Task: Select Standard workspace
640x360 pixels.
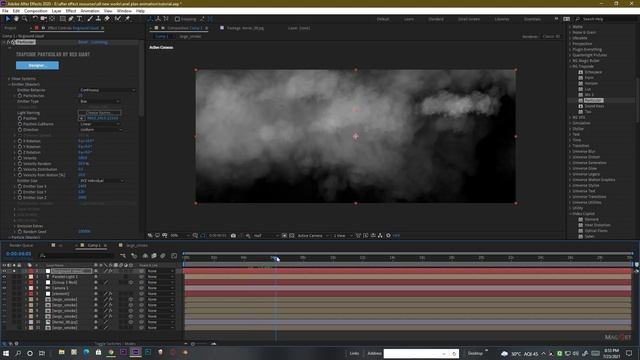Action: [436, 19]
